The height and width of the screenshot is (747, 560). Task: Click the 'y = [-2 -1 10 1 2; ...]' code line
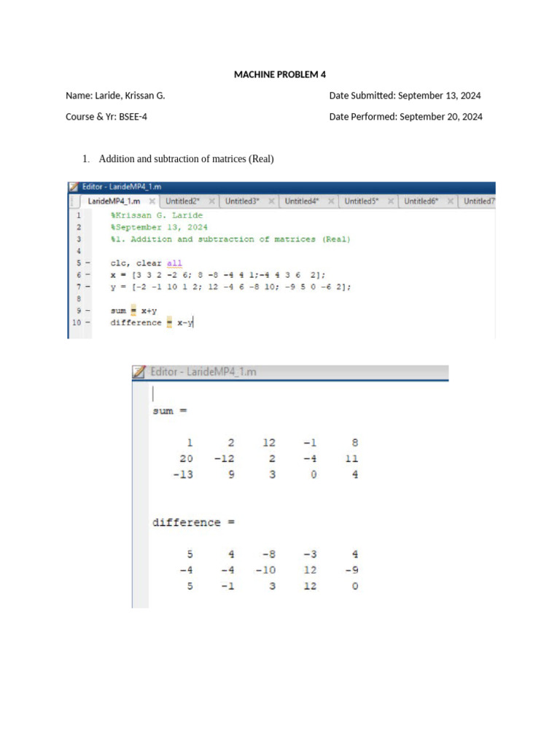[230, 287]
